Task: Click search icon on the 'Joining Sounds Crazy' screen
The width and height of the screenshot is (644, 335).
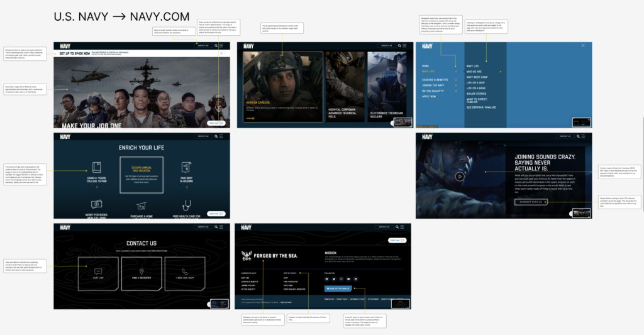Action: 578,136
